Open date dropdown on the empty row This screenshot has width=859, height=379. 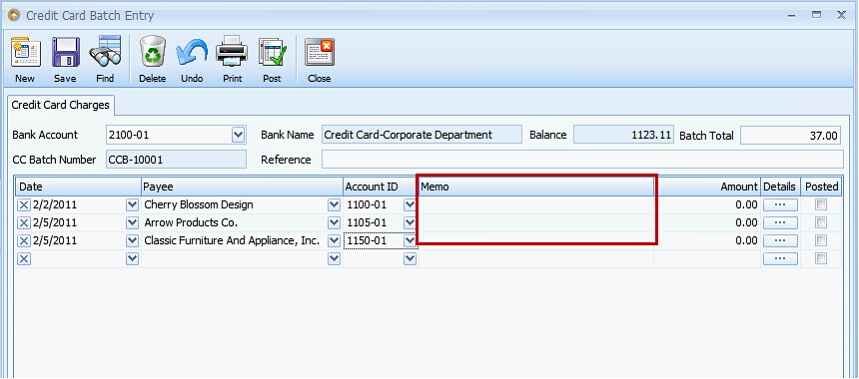pyautogui.click(x=132, y=259)
